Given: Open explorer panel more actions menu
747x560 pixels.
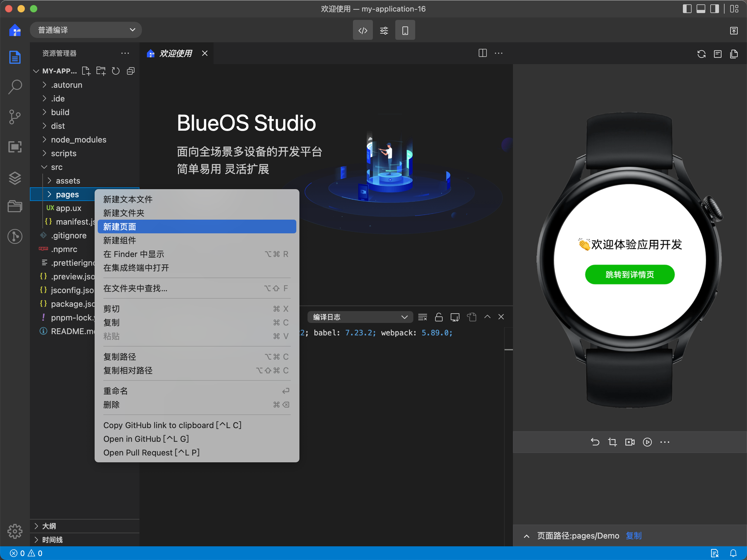Looking at the screenshot, I should [x=125, y=53].
